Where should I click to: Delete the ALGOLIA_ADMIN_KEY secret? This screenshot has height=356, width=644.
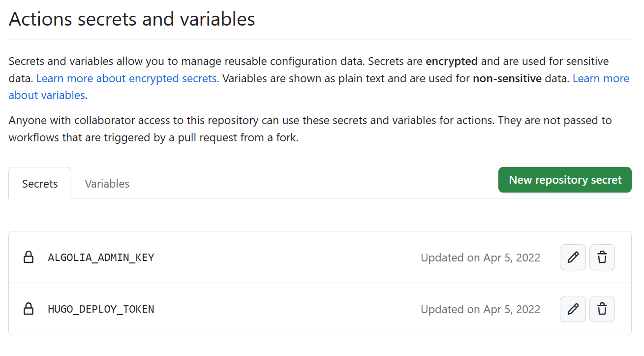pos(602,257)
